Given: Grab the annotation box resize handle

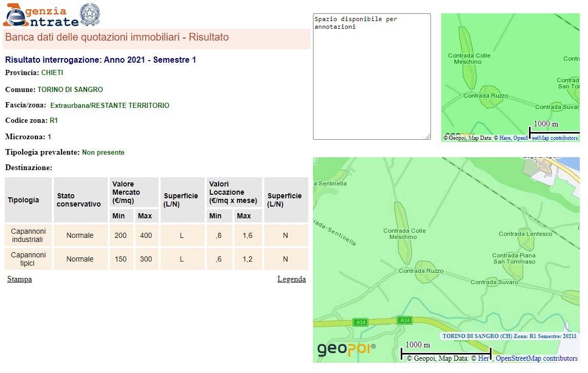Looking at the screenshot, I should (x=427, y=136).
